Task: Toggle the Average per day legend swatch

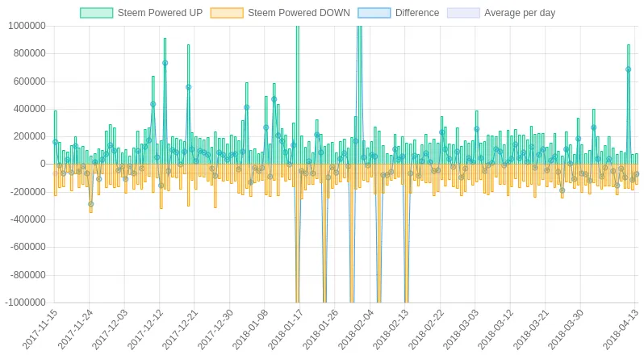Action: click(463, 13)
